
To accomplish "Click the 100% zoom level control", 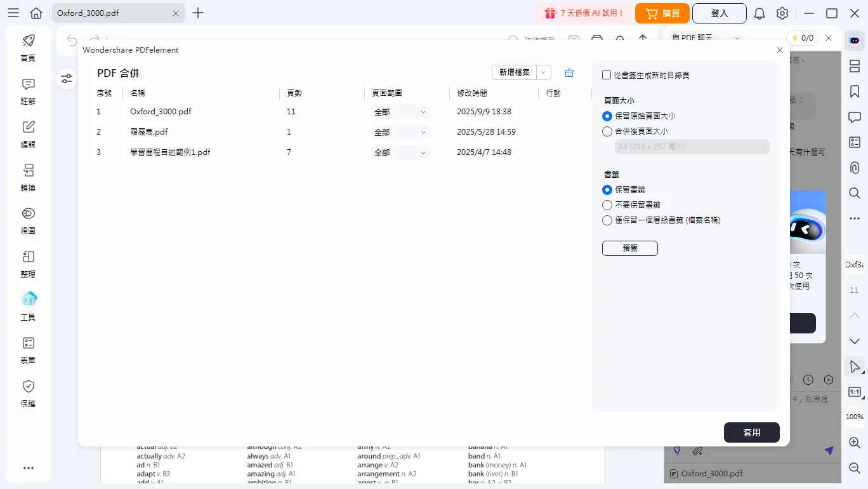I will pos(854,417).
